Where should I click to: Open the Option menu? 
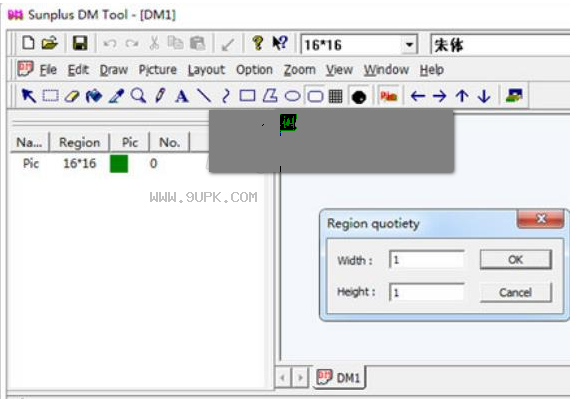254,69
